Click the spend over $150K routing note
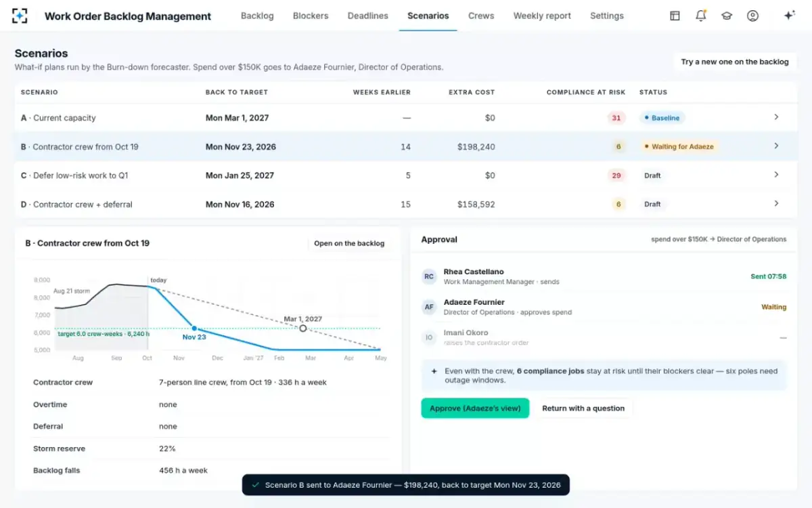Image resolution: width=812 pixels, height=508 pixels. 719,239
